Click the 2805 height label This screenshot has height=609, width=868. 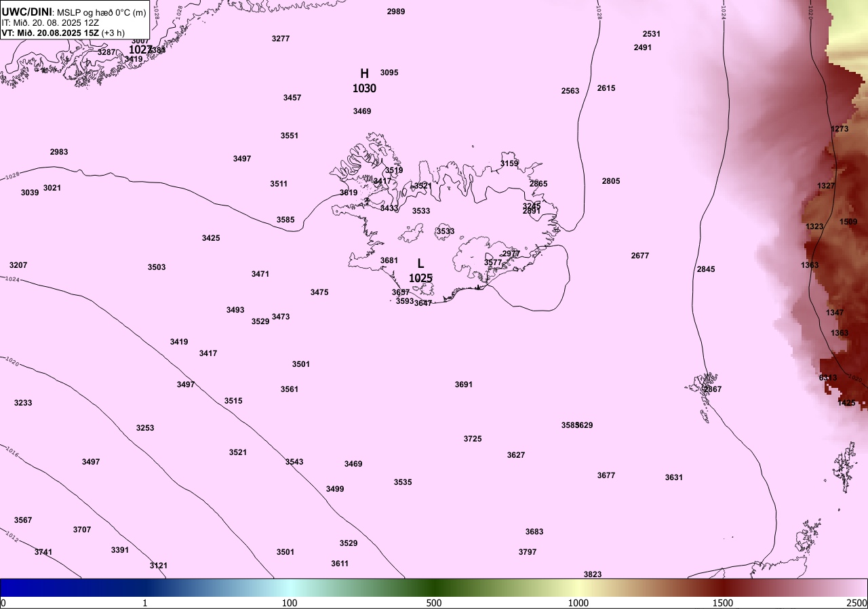pyautogui.click(x=611, y=181)
